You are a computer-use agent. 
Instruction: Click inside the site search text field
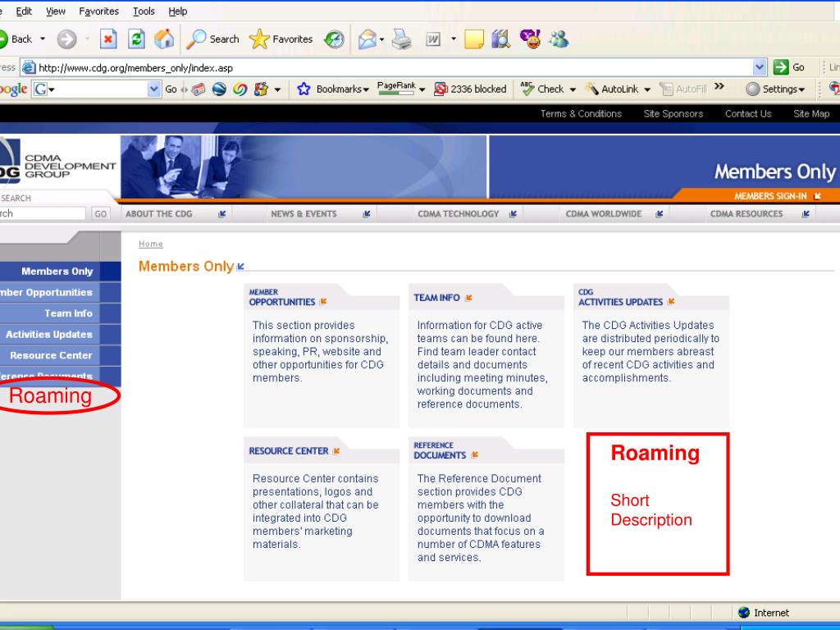(43, 213)
